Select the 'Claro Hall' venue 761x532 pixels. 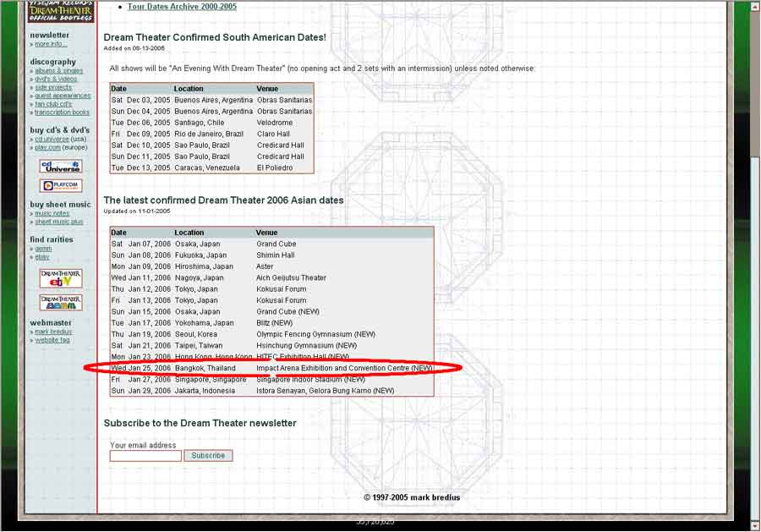[273, 134]
